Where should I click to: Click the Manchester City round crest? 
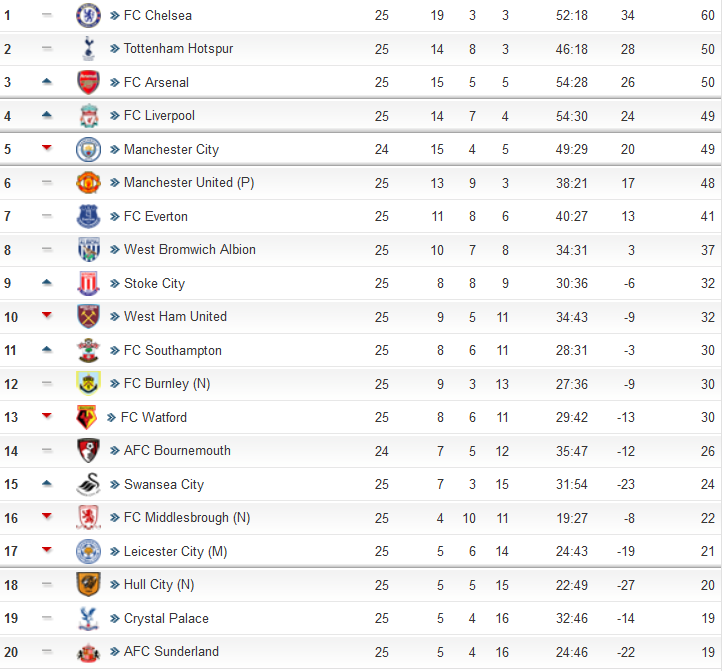coord(88,149)
